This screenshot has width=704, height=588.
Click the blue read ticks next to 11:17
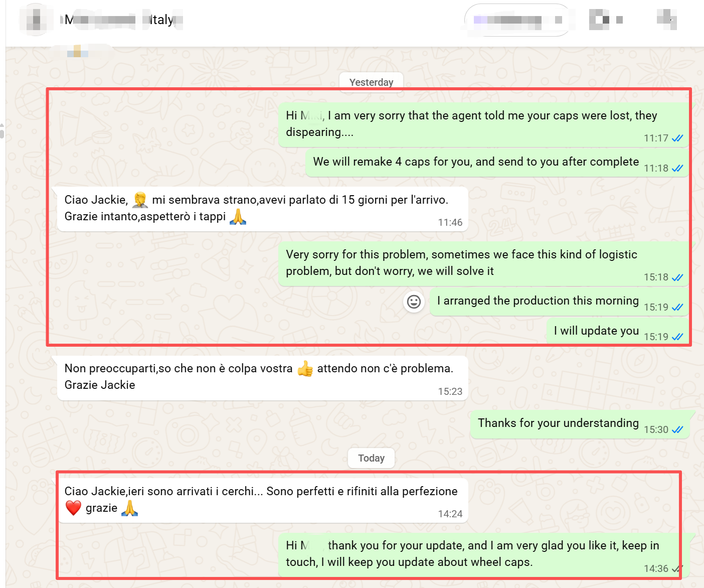coord(677,138)
